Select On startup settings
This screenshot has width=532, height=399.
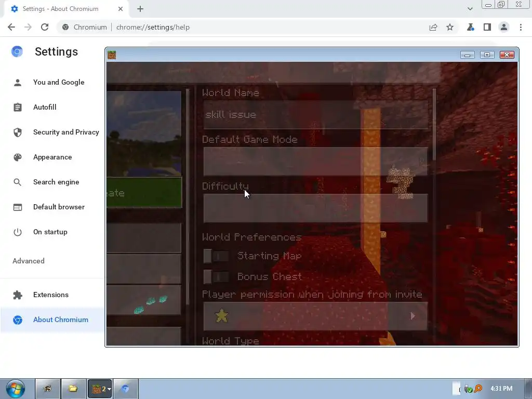[52, 232]
